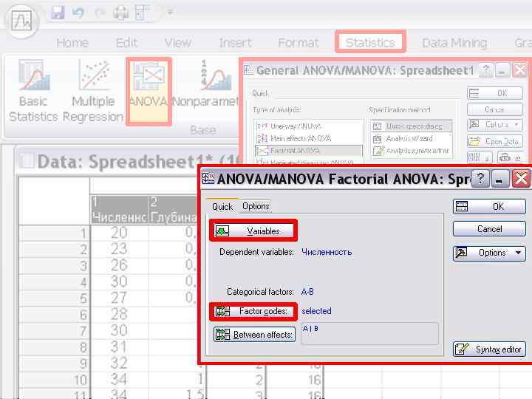This screenshot has height=399, width=532.
Task: Click the Factorial ANOVA dialog title icon
Action: 208,178
